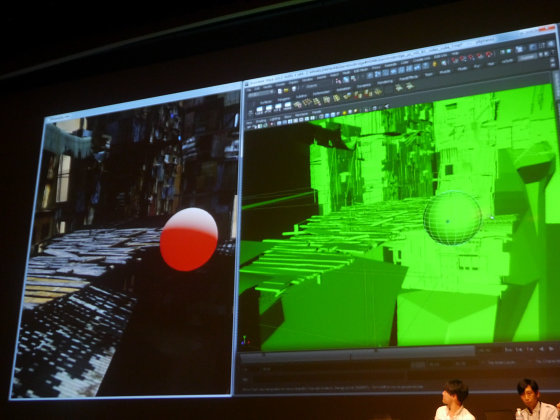Open the Edit Mesh menu
The height and width of the screenshot is (420, 560).
pyautogui.click(x=361, y=70)
